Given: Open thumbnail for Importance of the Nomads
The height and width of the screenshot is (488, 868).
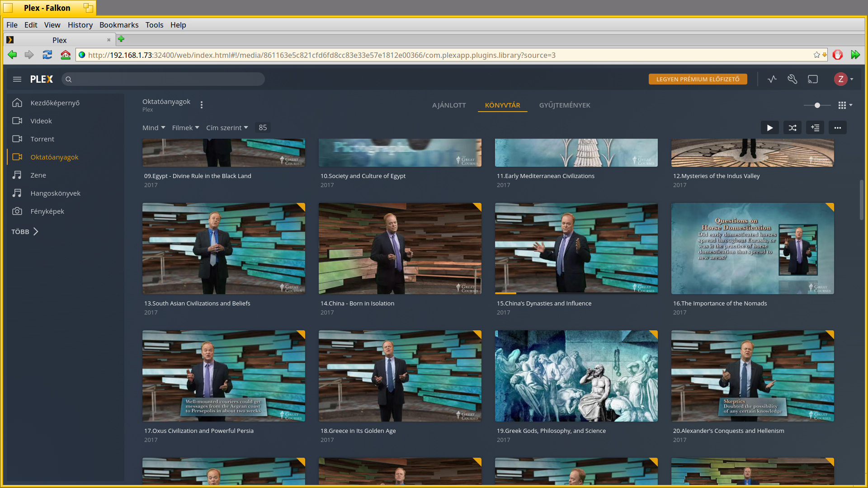Looking at the screenshot, I should [x=753, y=249].
